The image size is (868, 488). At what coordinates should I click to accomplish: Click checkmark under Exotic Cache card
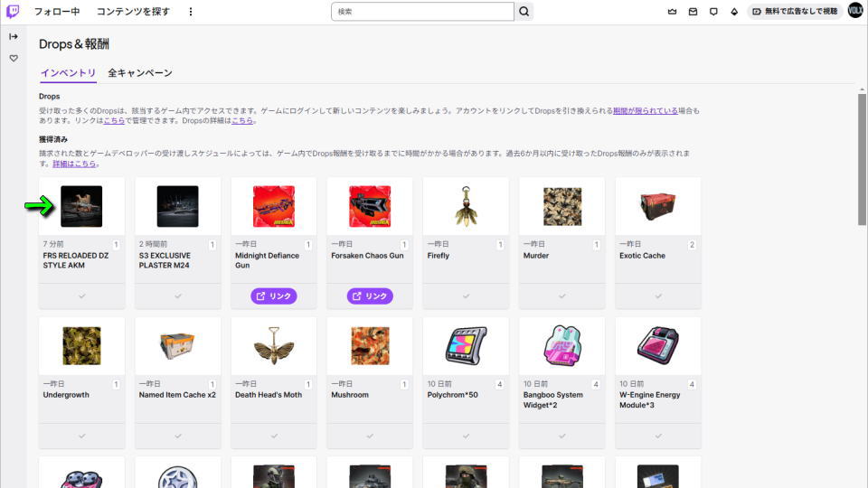point(658,296)
